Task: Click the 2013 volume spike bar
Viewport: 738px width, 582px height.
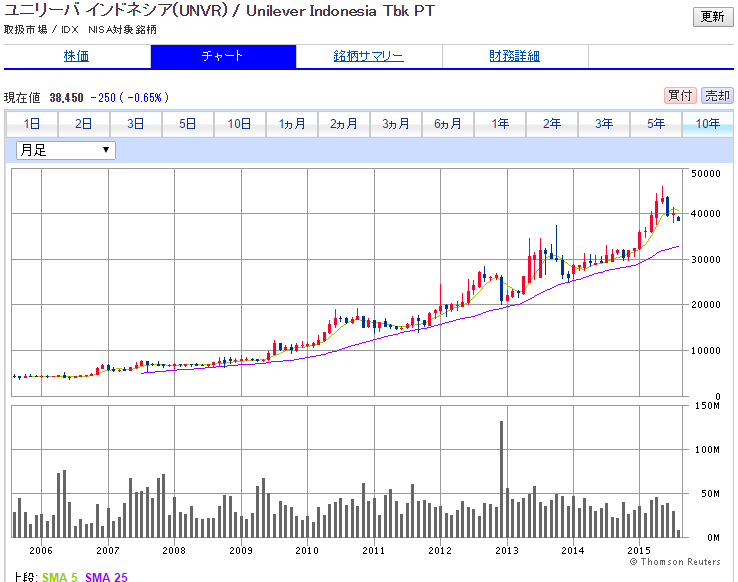Action: (x=501, y=479)
